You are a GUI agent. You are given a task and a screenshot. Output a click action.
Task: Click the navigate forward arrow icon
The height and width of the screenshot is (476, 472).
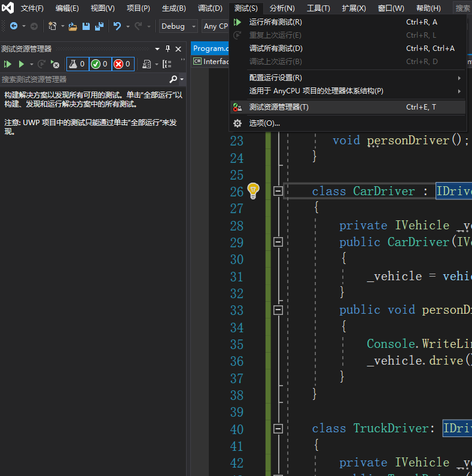point(34,26)
